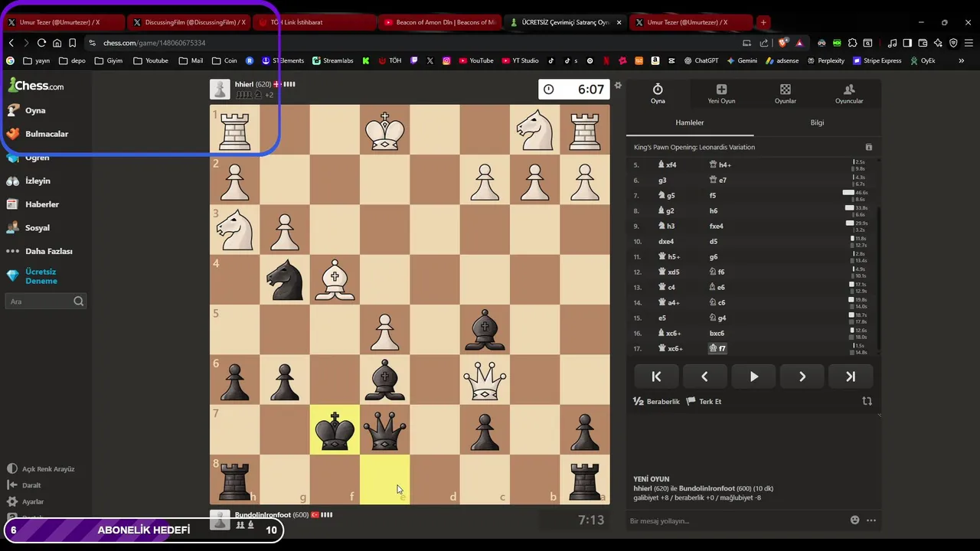The image size is (980, 551).
Task: Open the Streamlabs bookmark
Action: pyautogui.click(x=332, y=60)
